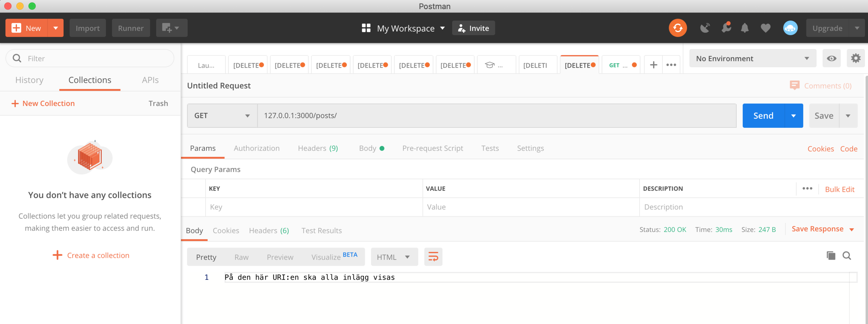
Task: Open the response Cookies tab
Action: pos(226,231)
